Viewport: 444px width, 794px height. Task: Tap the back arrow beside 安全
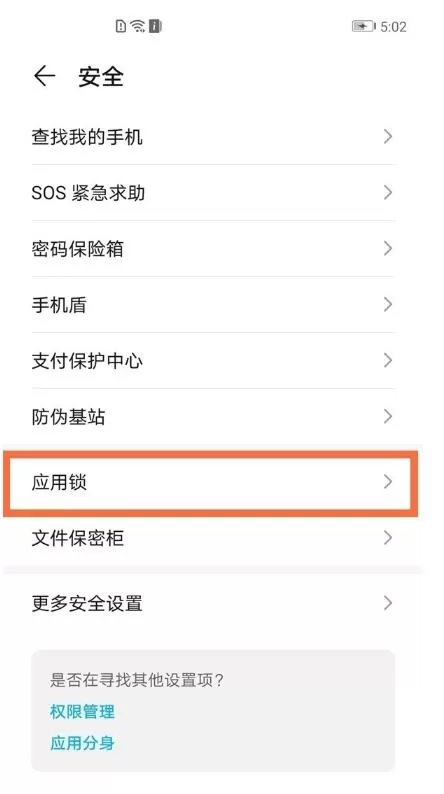tap(44, 76)
